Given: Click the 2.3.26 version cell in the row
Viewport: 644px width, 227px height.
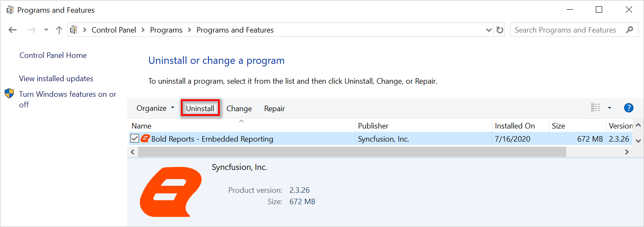Looking at the screenshot, I should (x=619, y=139).
